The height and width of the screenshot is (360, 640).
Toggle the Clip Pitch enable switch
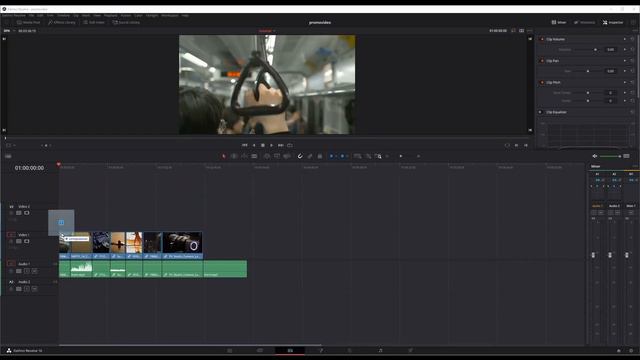point(542,82)
